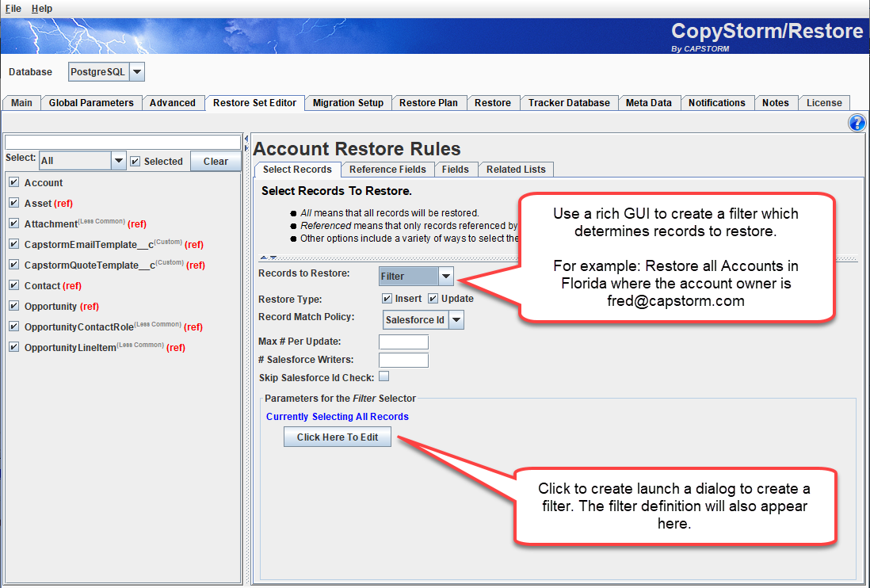The image size is (870, 588).
Task: Switch to Migration Setup tab
Action: [348, 103]
